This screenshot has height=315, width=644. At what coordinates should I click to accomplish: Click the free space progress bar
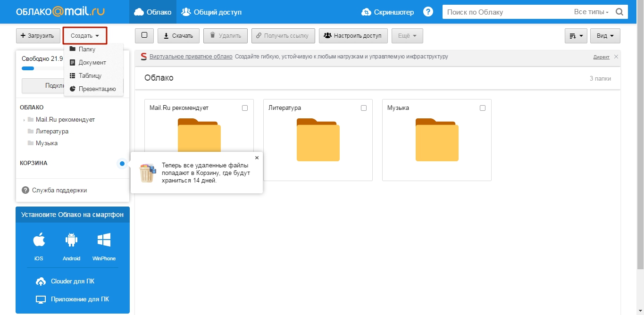pos(43,68)
